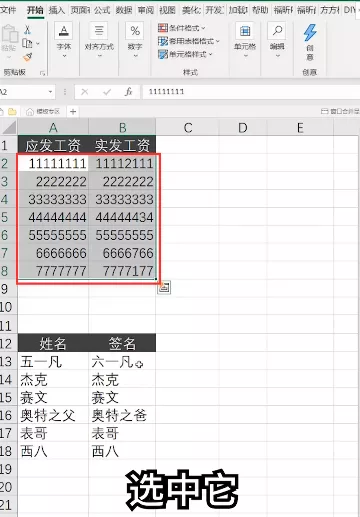Select cell 表哥 in 姓名 column
This screenshot has height=517, width=360.
coord(53,433)
